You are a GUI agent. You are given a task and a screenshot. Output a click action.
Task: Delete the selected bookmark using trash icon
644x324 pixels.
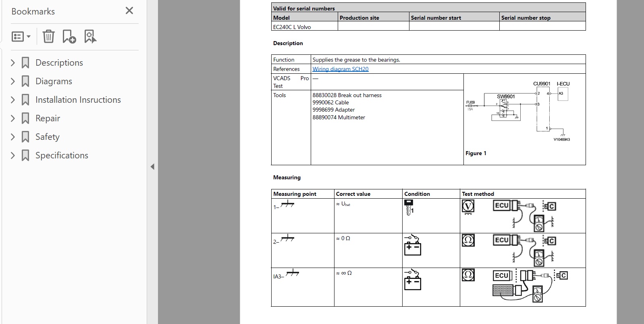click(x=48, y=37)
